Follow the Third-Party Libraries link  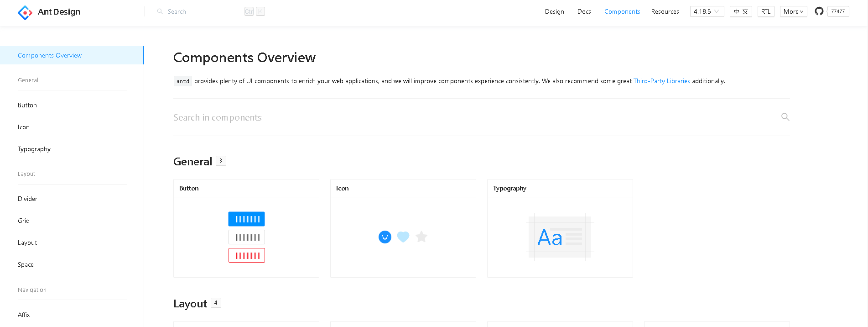(661, 81)
